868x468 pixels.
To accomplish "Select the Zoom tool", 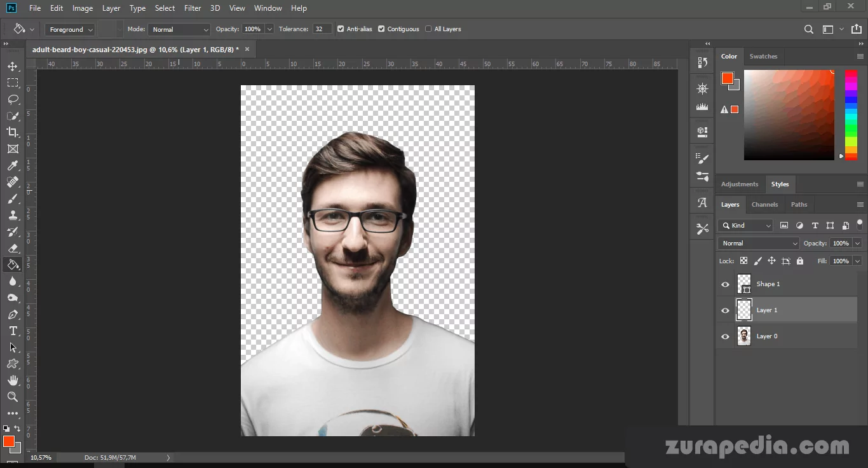I will (13, 397).
